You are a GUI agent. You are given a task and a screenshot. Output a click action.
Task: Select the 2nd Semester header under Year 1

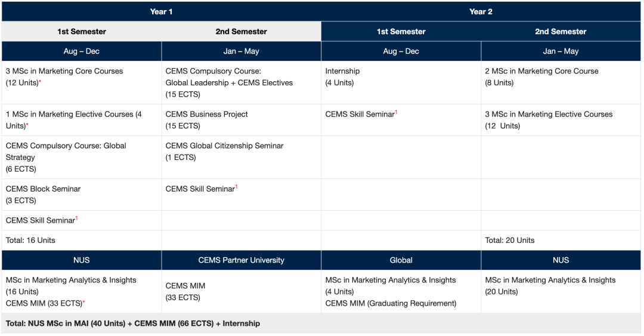point(241,31)
